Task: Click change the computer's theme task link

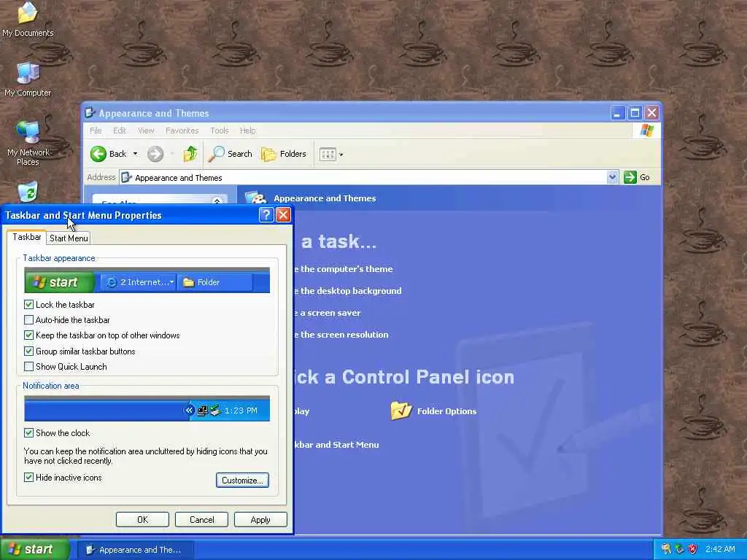Action: 344,268
